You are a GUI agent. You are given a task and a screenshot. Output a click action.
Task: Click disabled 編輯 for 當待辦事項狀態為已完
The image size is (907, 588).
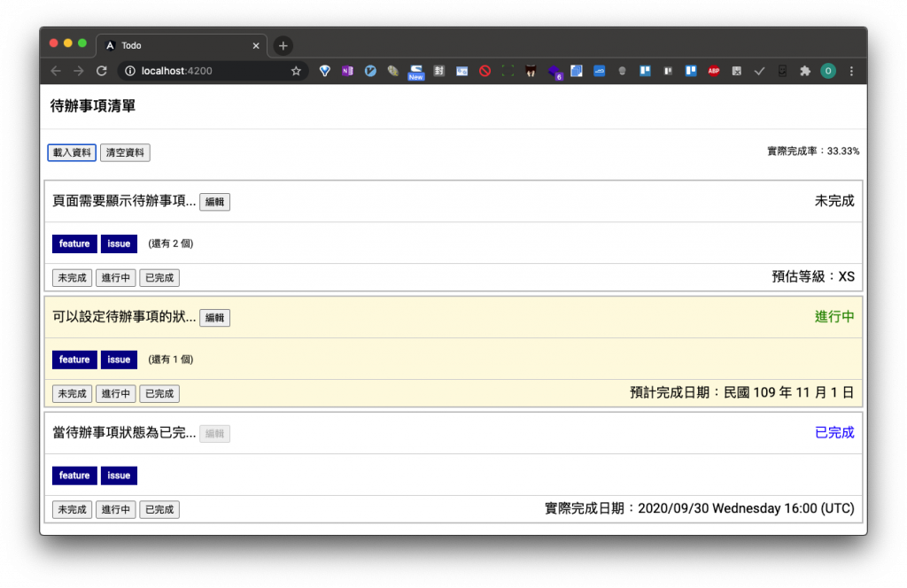click(x=214, y=434)
